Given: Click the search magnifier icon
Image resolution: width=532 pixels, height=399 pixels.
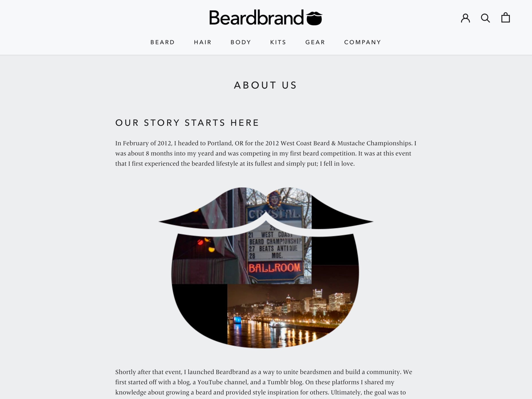Looking at the screenshot, I should 485,17.
